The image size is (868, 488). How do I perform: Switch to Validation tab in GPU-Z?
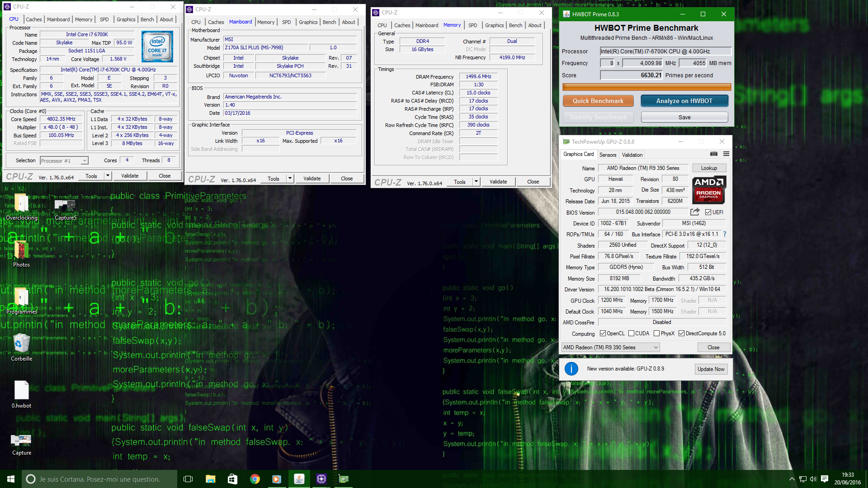point(632,155)
